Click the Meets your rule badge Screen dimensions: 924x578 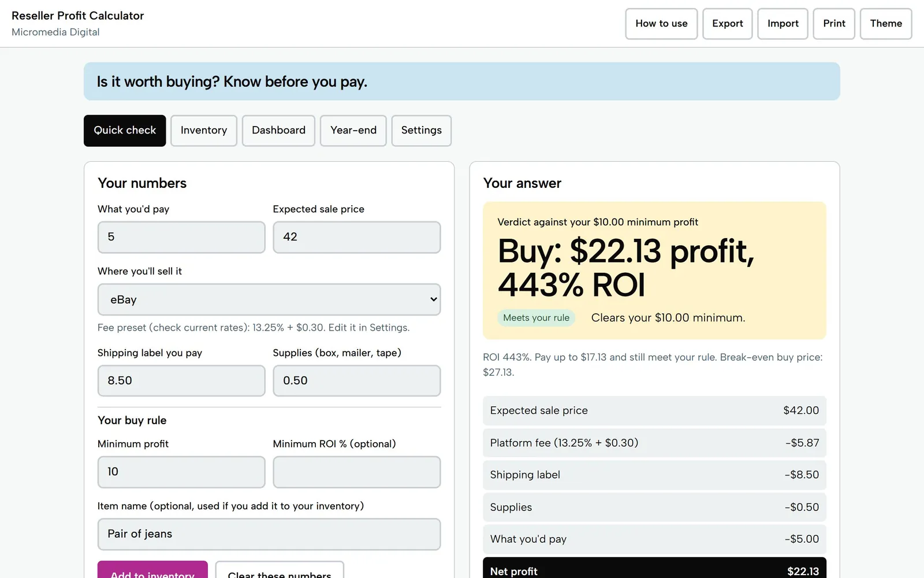tap(536, 318)
